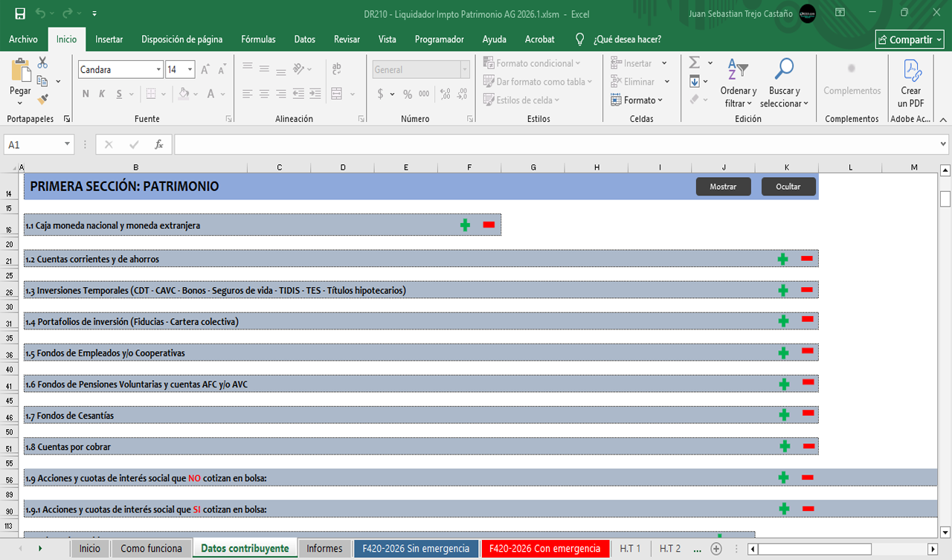This screenshot has height=560, width=952.
Task: Click the Crear un PDF icon
Action: point(911,70)
